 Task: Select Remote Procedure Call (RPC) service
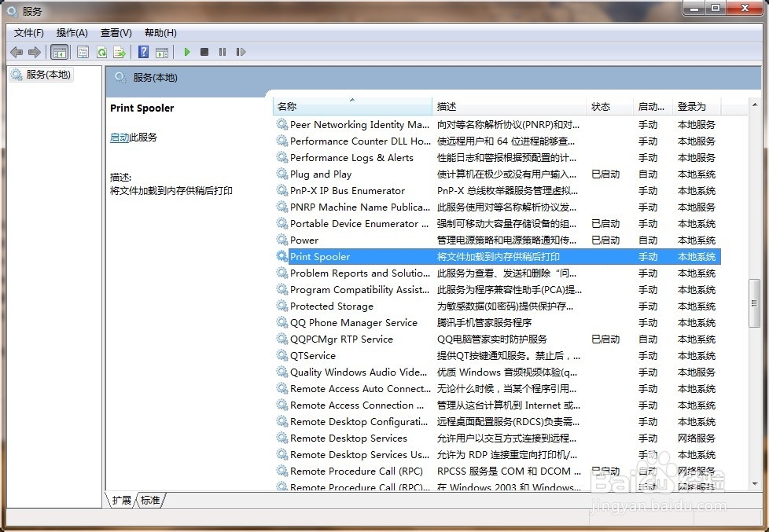pyautogui.click(x=356, y=471)
